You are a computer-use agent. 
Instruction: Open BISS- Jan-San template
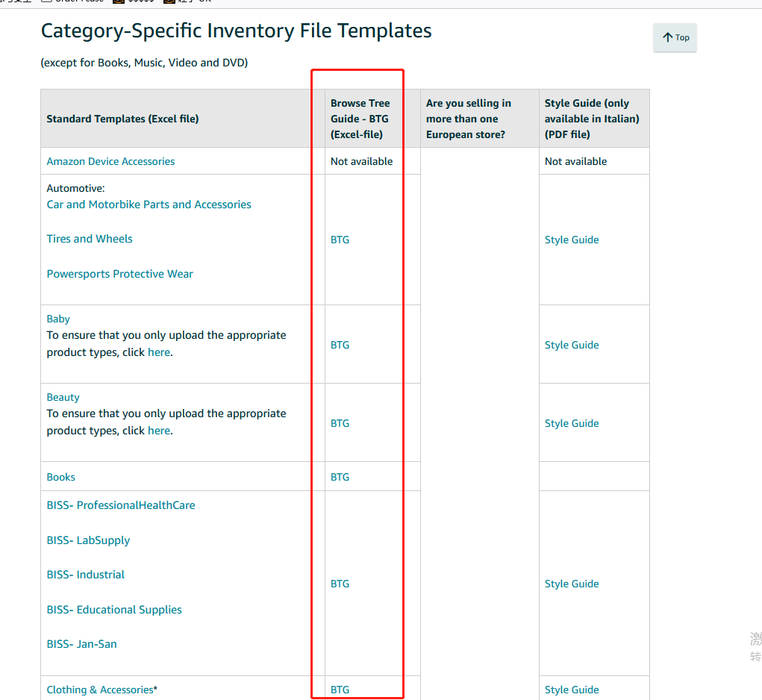coord(81,644)
